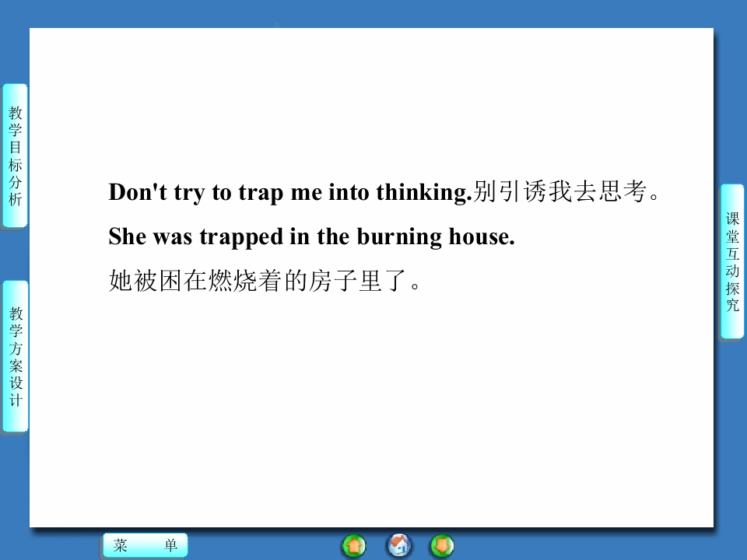Click the word "Don't" starting the first sentence
The width and height of the screenshot is (747, 560).
tap(138, 192)
